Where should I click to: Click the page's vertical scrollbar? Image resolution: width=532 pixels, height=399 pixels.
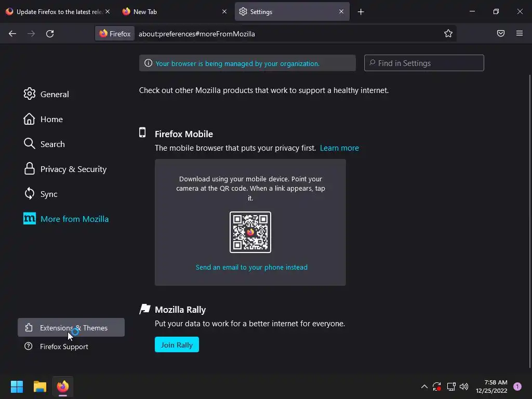tap(529, 220)
